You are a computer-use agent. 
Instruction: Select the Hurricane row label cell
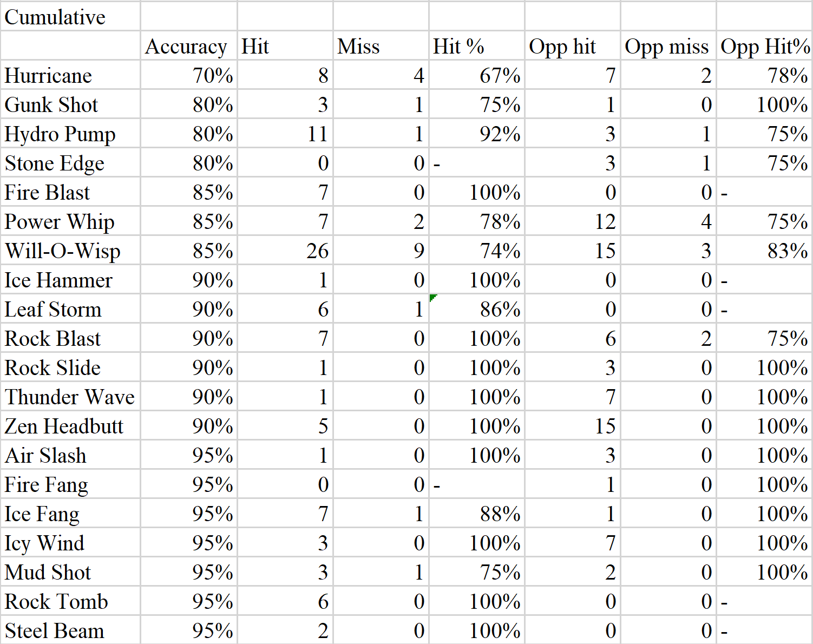[x=70, y=75]
